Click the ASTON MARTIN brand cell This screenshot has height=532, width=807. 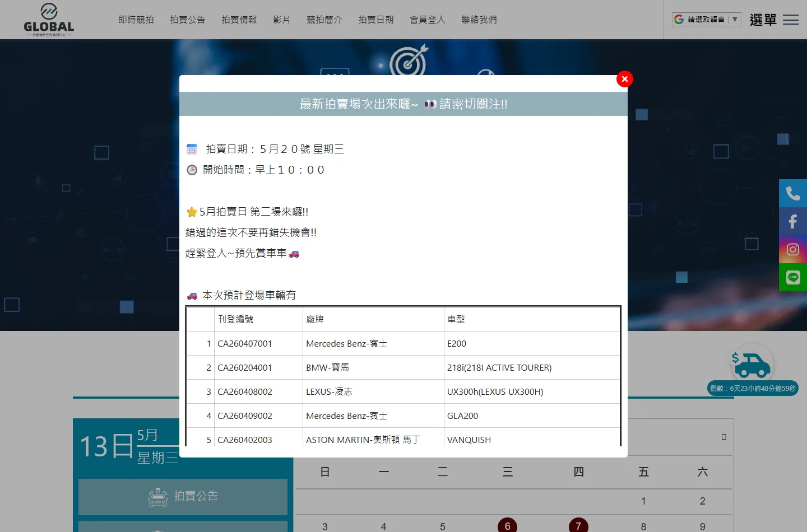pos(373,437)
